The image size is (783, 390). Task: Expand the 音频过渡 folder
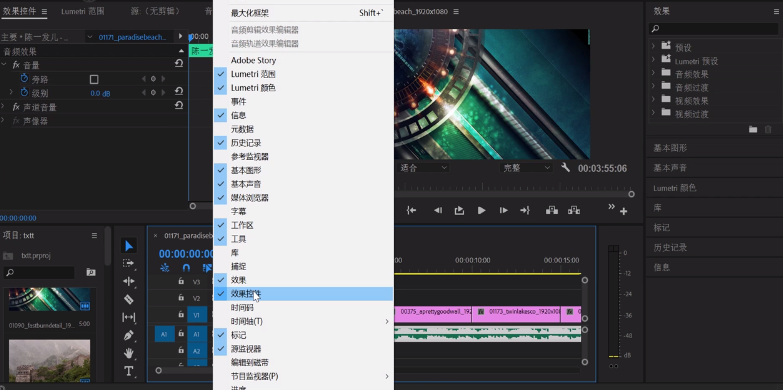653,86
